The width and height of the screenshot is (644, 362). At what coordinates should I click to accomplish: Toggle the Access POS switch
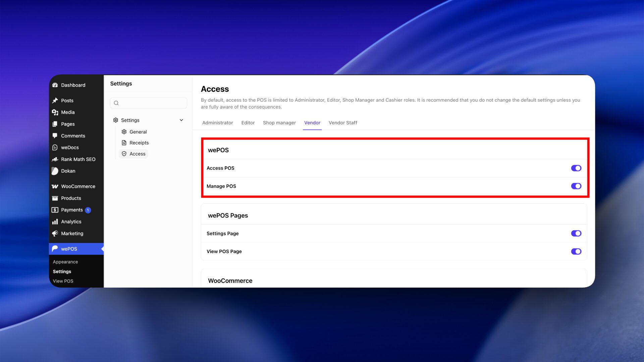pos(576,168)
